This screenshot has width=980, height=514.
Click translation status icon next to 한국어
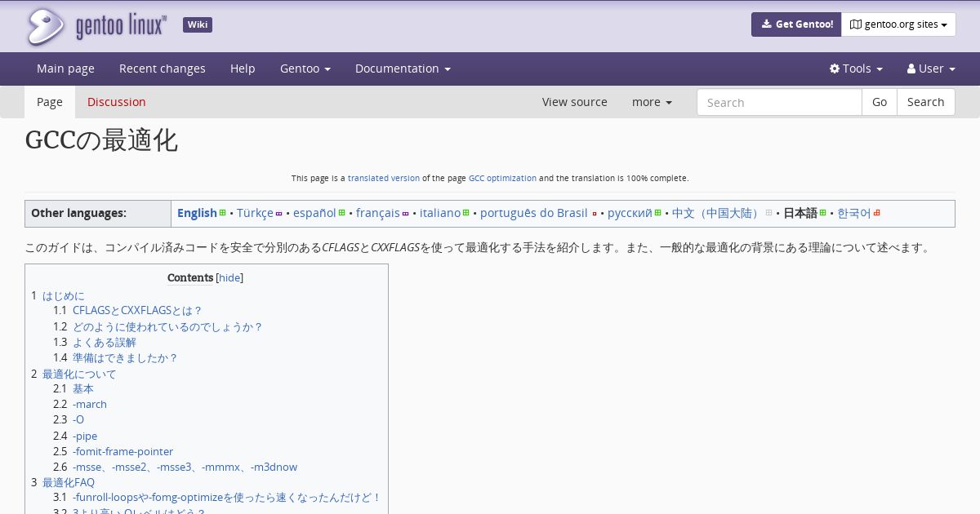[x=877, y=213]
